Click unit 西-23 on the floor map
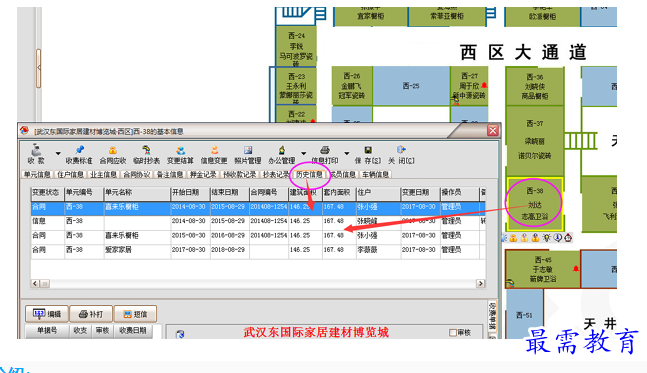The width and height of the screenshot is (647, 373). [296, 86]
